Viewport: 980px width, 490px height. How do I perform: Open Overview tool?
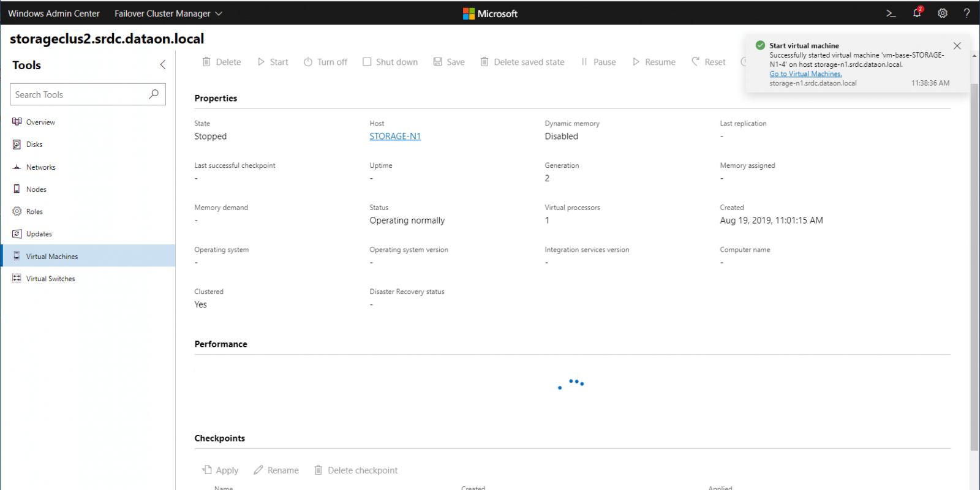(x=88, y=122)
